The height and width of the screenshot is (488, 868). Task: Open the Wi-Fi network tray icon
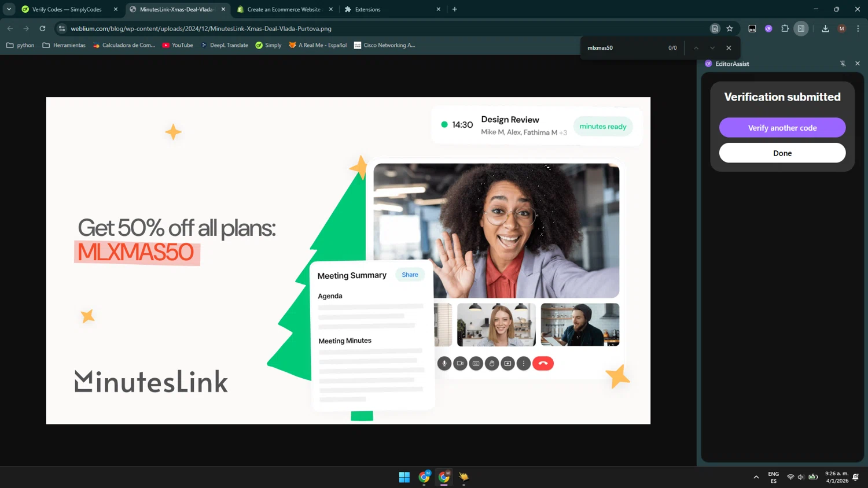(x=790, y=477)
